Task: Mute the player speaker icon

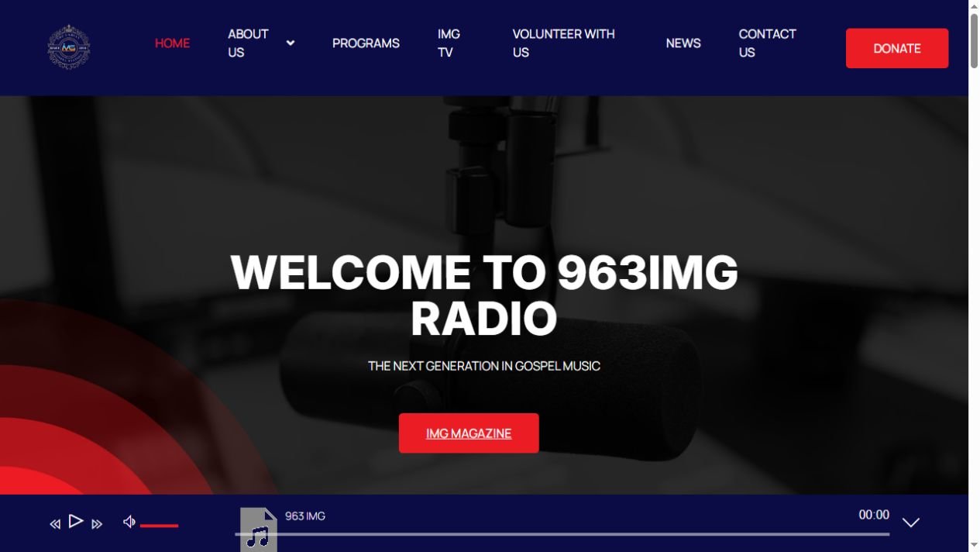Action: point(129,522)
